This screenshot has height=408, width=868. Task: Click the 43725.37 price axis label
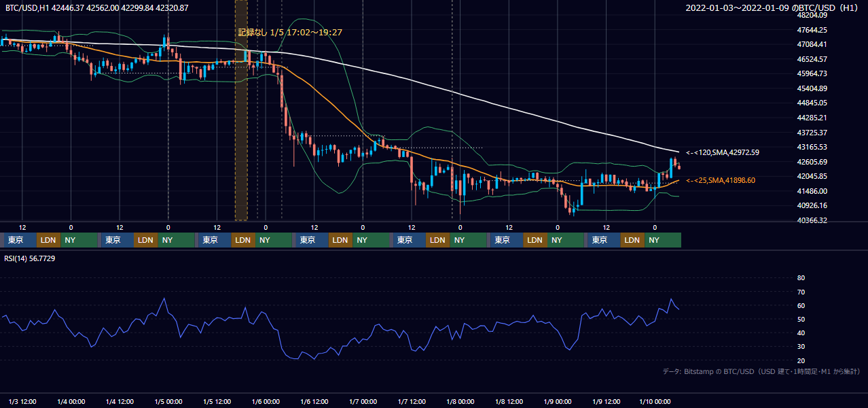pyautogui.click(x=812, y=133)
